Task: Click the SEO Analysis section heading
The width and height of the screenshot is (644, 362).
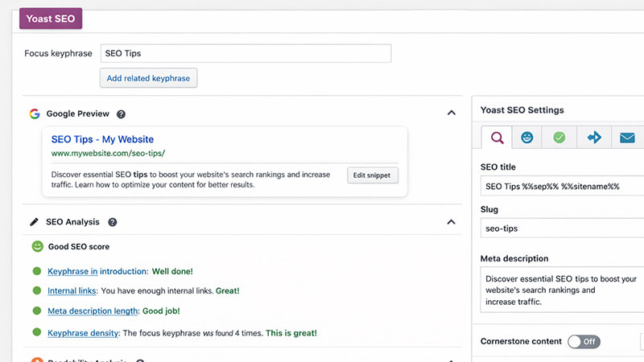Action: (72, 222)
